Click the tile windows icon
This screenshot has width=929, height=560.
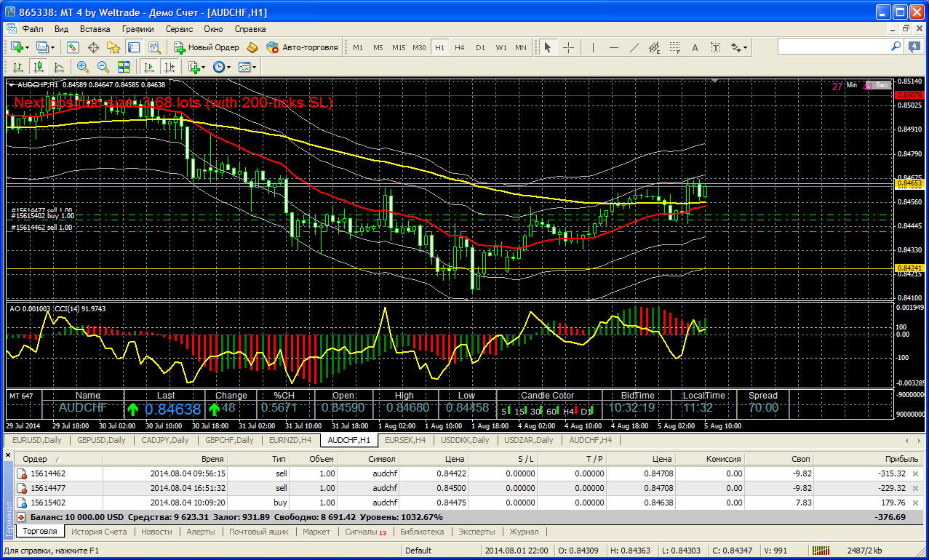(123, 67)
